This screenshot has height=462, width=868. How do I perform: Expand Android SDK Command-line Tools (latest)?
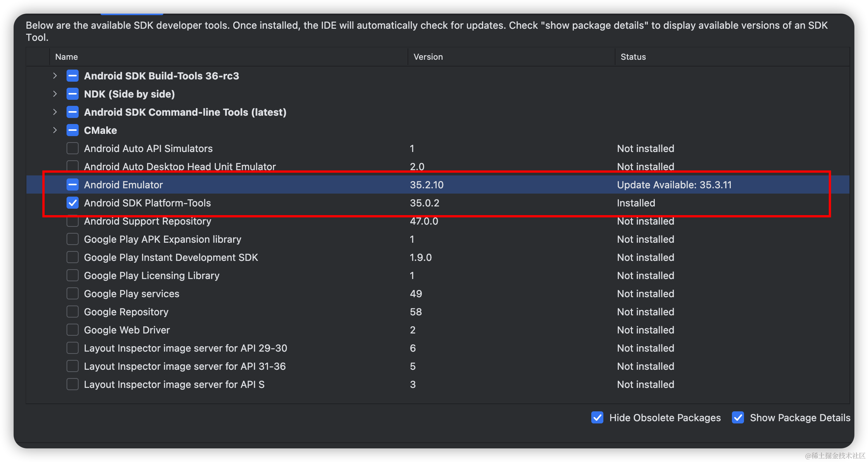point(55,112)
